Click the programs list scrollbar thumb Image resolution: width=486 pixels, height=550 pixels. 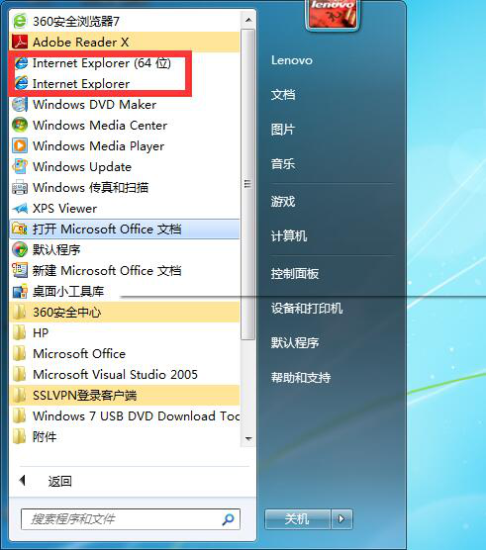tap(248, 184)
